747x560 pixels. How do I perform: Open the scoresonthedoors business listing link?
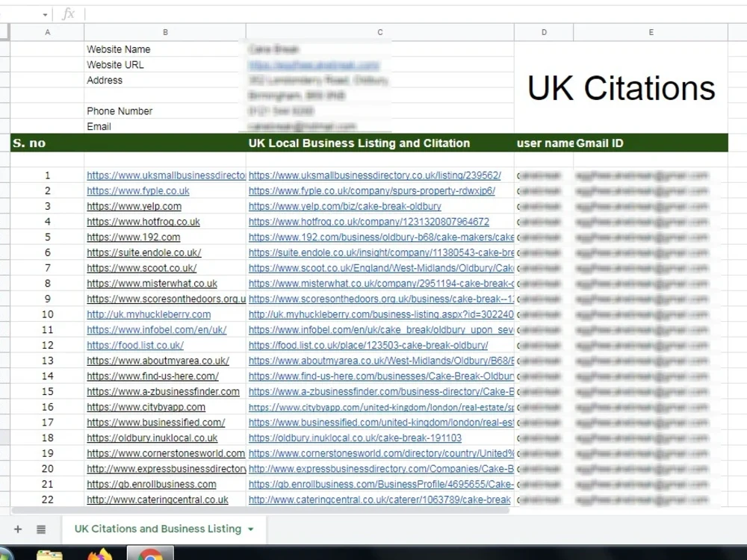click(x=381, y=299)
